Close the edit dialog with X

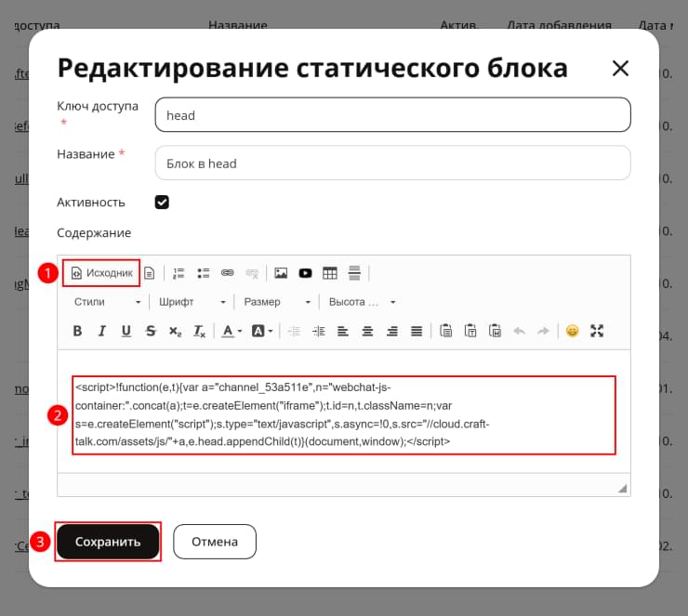(620, 69)
